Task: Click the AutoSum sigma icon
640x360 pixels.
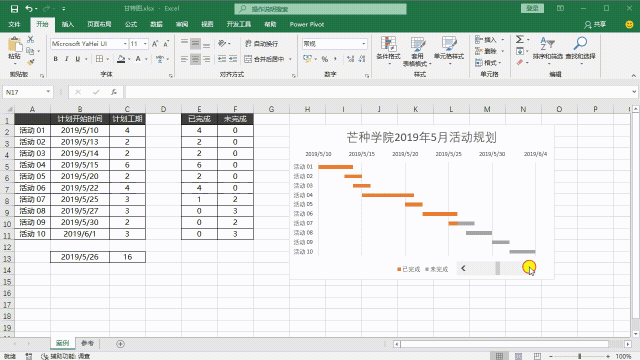Action: click(x=520, y=40)
